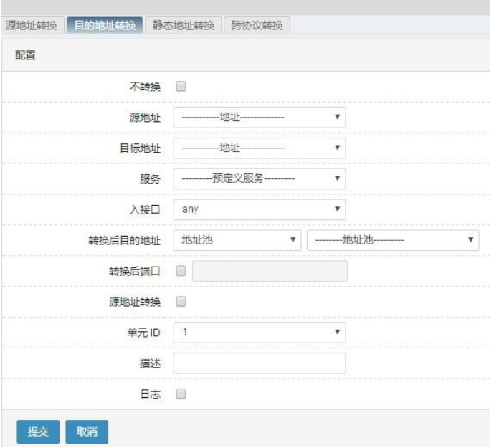Click the 描述 field label
This screenshot has width=494, height=448.
[150, 363]
